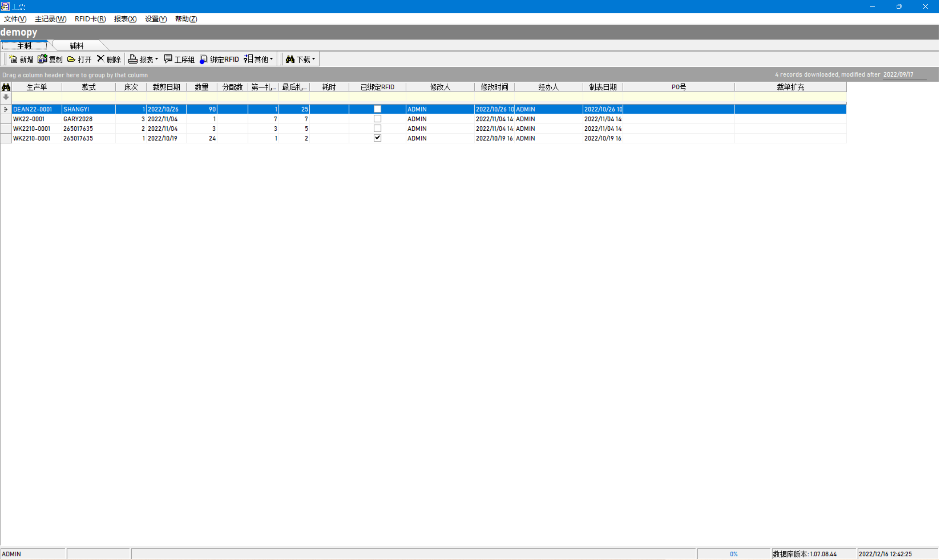Switch to the 主料 tab
The width and height of the screenshot is (939, 560).
point(24,46)
